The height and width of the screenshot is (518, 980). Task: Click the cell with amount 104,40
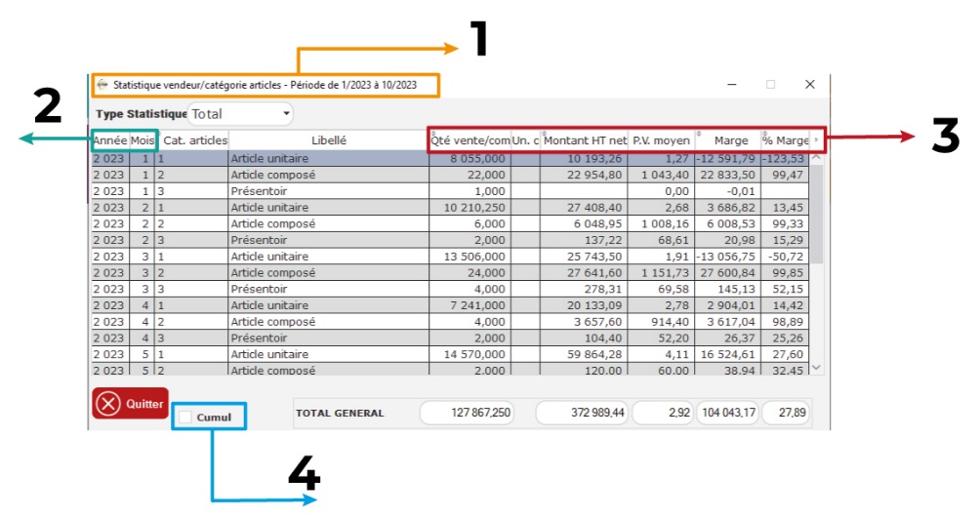coord(584,338)
